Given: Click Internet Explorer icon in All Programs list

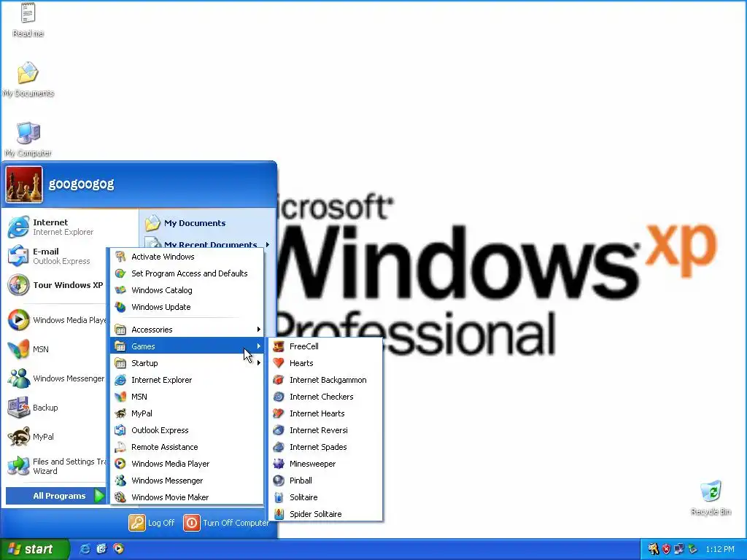Looking at the screenshot, I should pyautogui.click(x=120, y=379).
